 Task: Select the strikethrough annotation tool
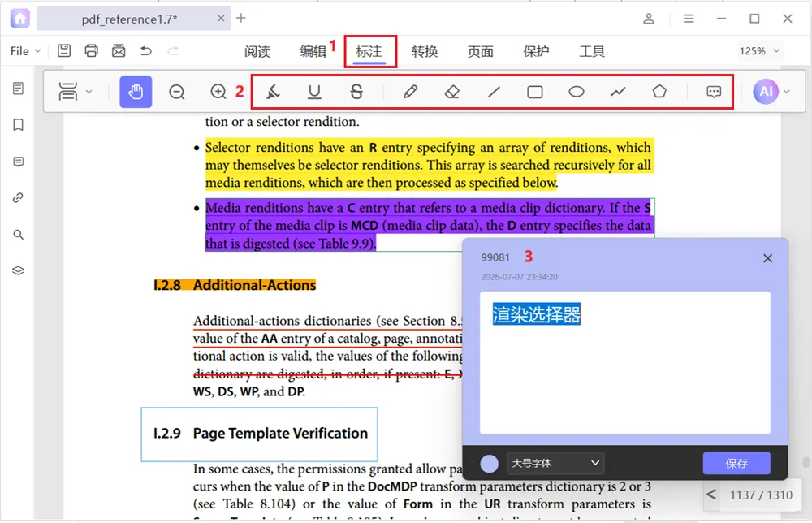pyautogui.click(x=356, y=92)
